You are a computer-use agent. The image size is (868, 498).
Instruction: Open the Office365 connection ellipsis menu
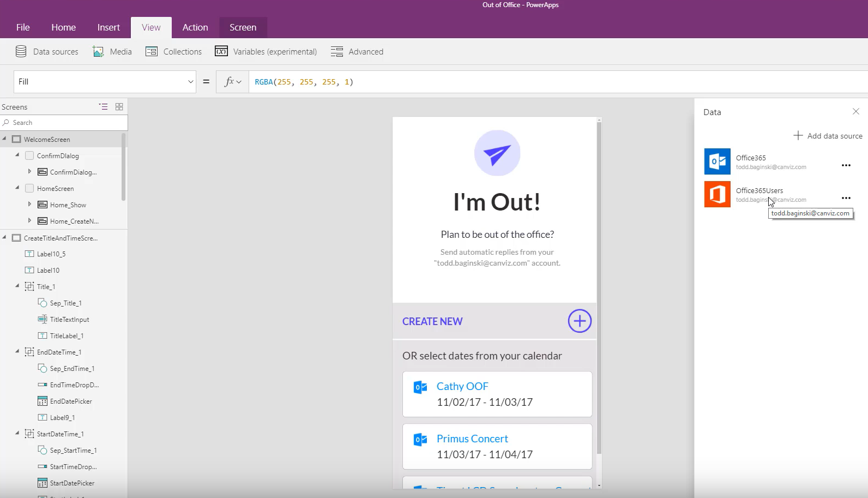coord(846,165)
